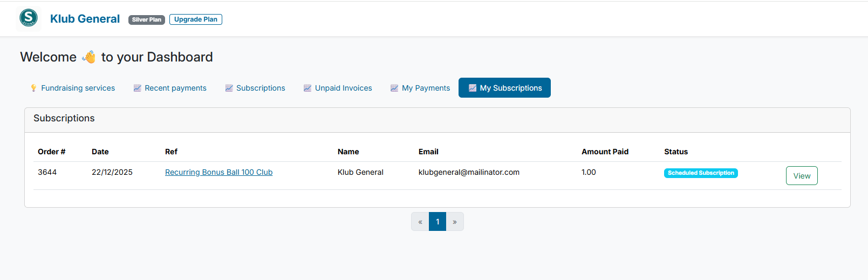Click the chart icon beside Recent payments
Image resolution: width=868 pixels, height=280 pixels.
tap(138, 88)
